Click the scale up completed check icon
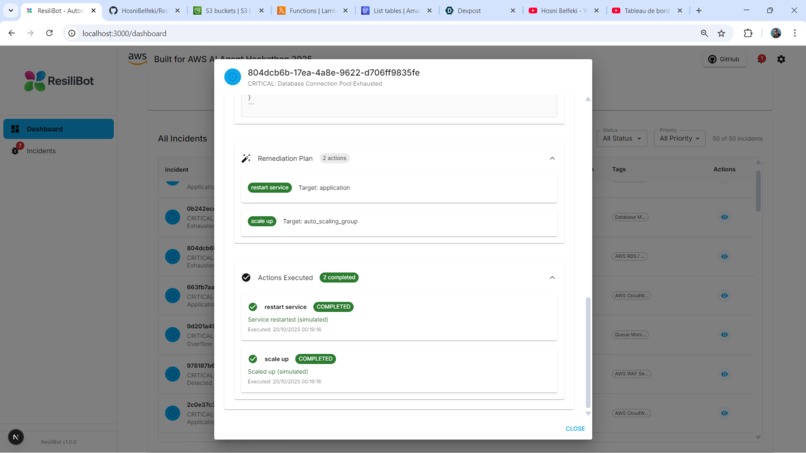 coord(252,359)
